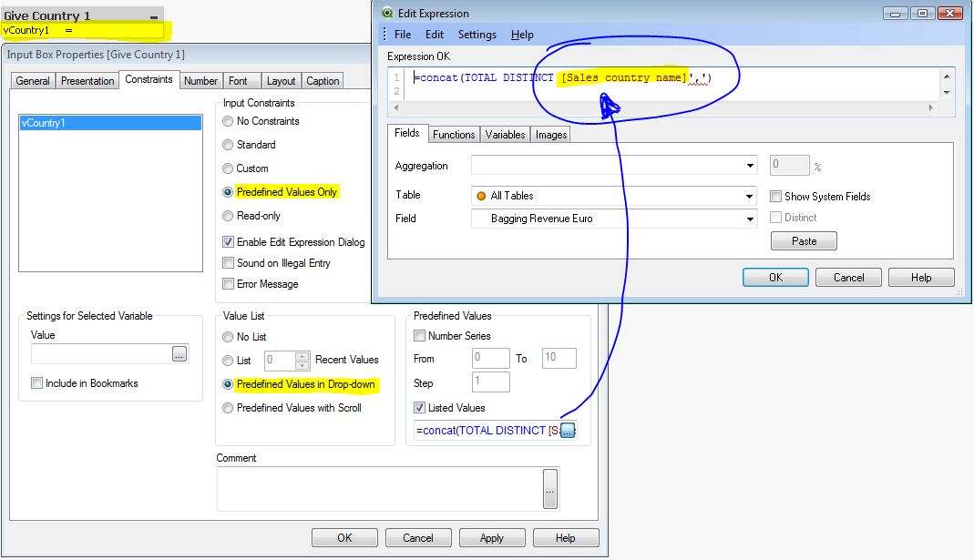The width and height of the screenshot is (974, 560).
Task: Open expression editor for Listed Values
Action: pyautogui.click(x=568, y=430)
